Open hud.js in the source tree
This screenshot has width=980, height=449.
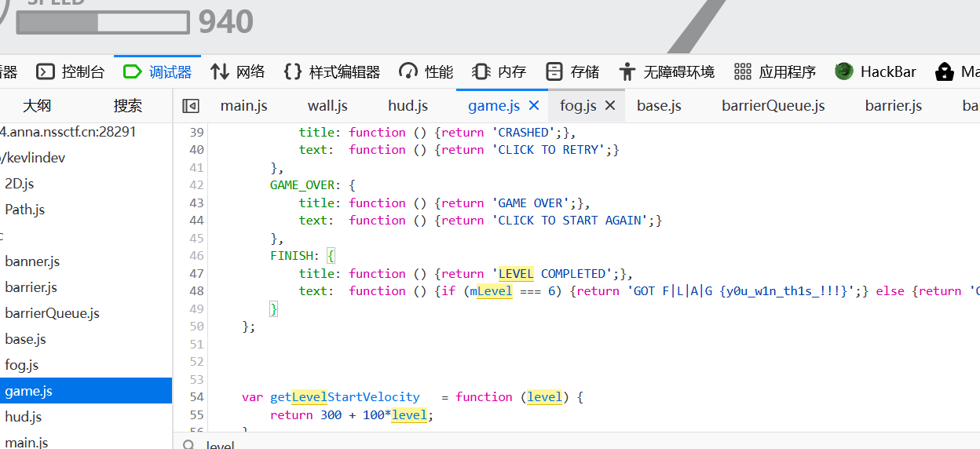23,417
